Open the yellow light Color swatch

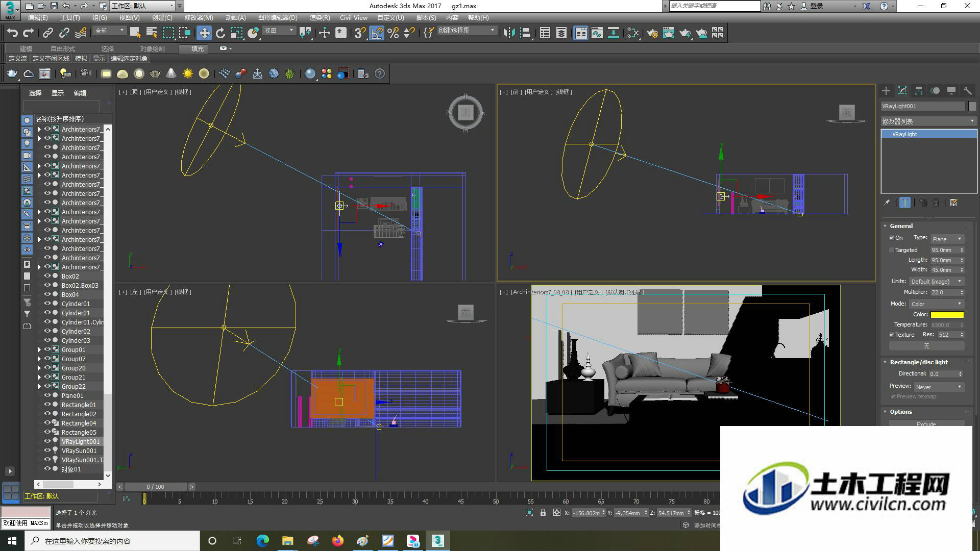point(947,315)
